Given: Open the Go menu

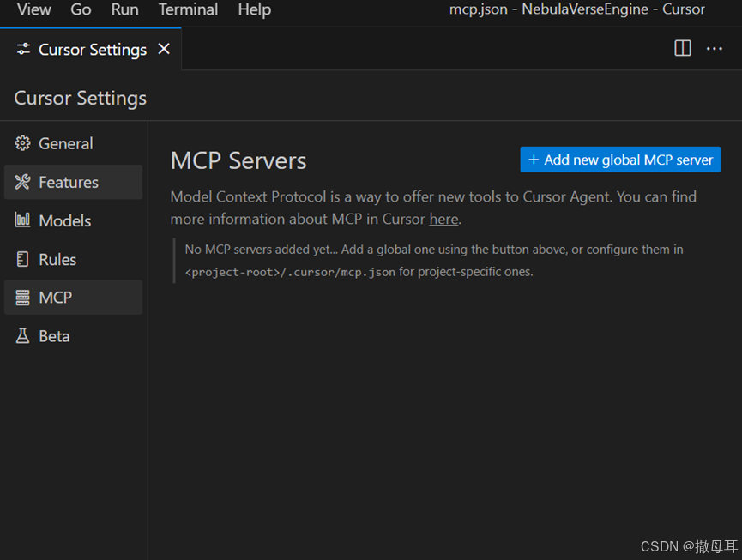Looking at the screenshot, I should click(81, 9).
